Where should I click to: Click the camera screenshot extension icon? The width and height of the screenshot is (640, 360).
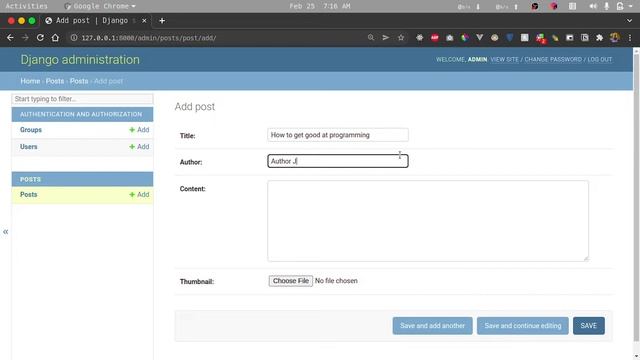[449, 38]
